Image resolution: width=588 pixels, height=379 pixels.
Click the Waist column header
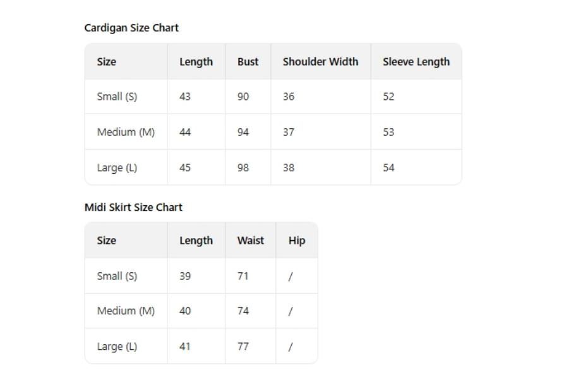(250, 241)
